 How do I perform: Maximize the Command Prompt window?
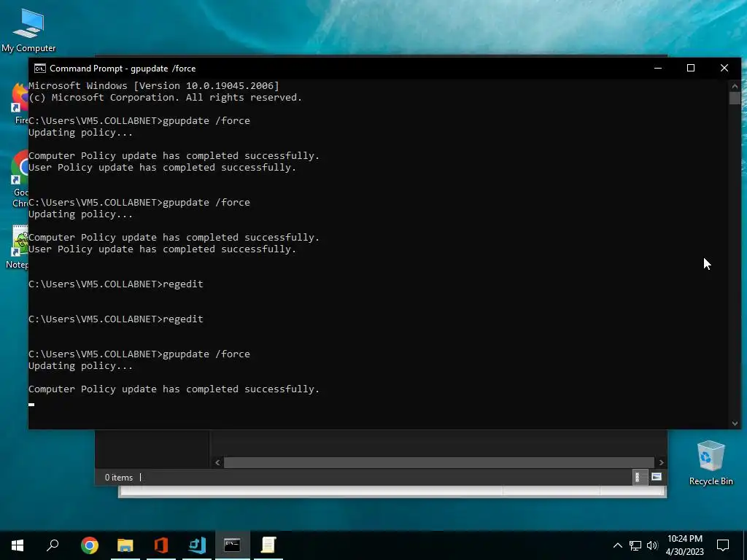[x=691, y=68]
